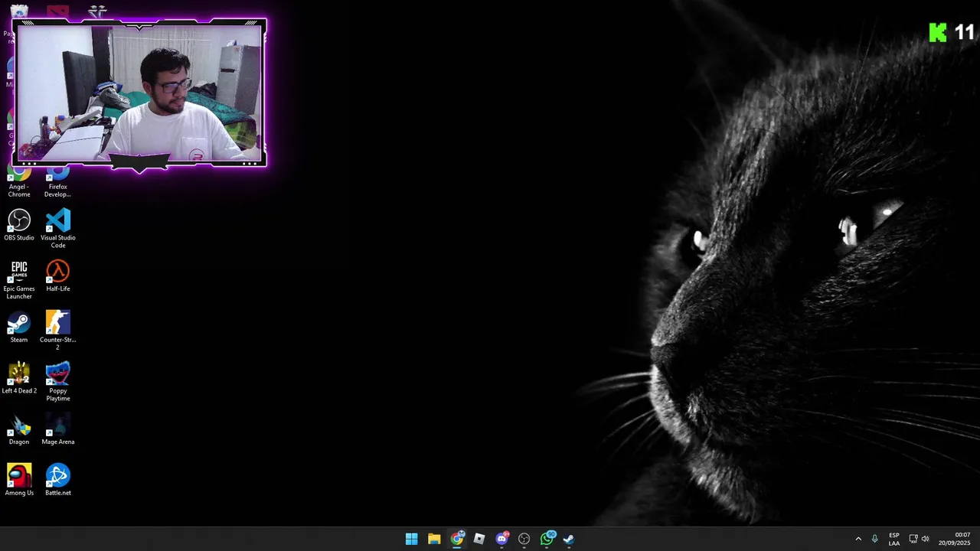Select the Dragon desktop shortcut

[19, 430]
